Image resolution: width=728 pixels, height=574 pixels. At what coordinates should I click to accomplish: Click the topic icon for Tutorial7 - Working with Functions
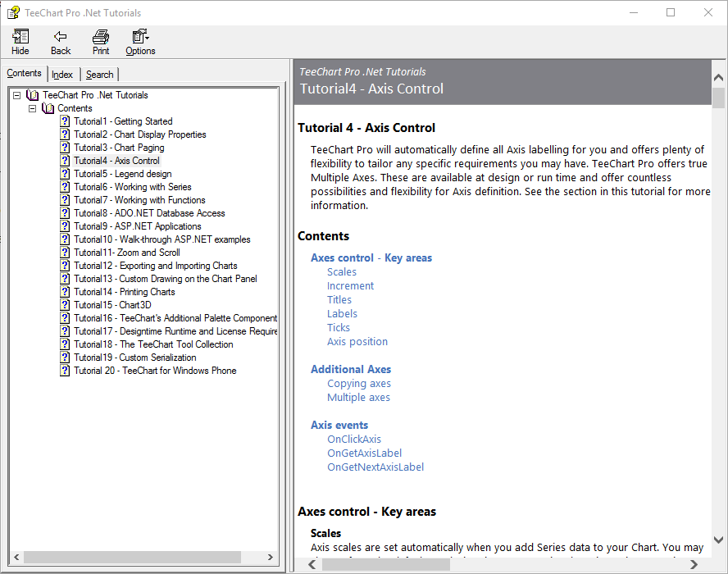65,200
